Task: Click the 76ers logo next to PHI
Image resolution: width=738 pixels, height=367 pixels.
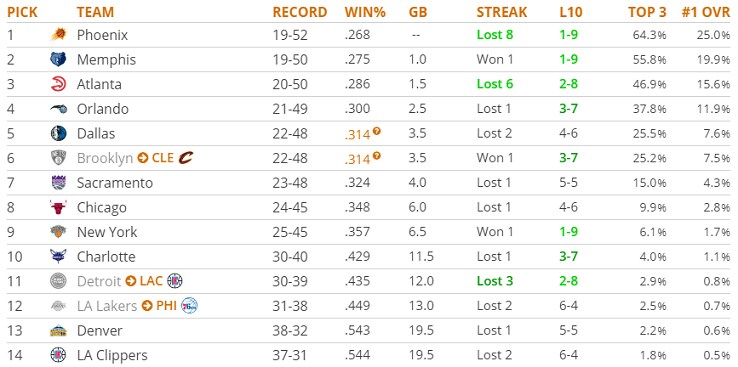Action: tap(189, 306)
